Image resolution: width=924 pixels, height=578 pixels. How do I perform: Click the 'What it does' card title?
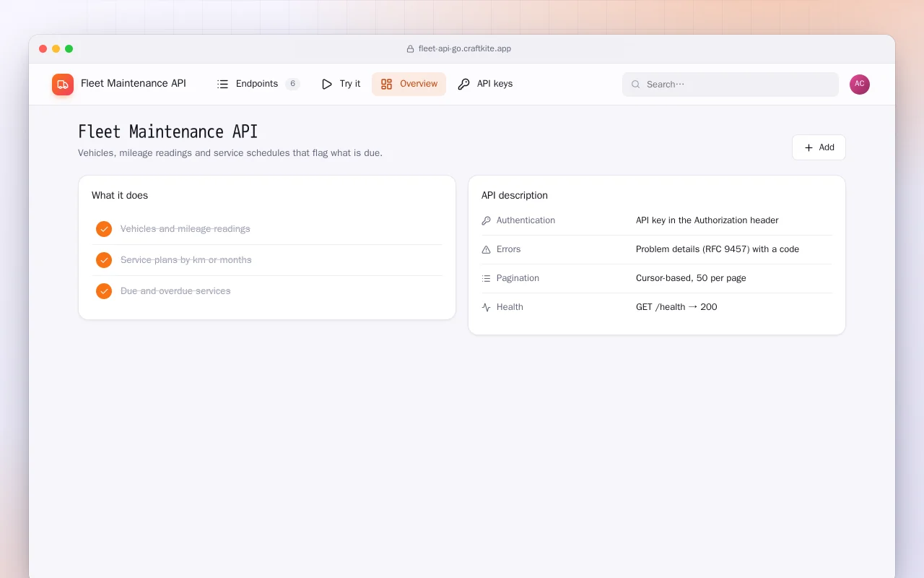[x=120, y=196]
